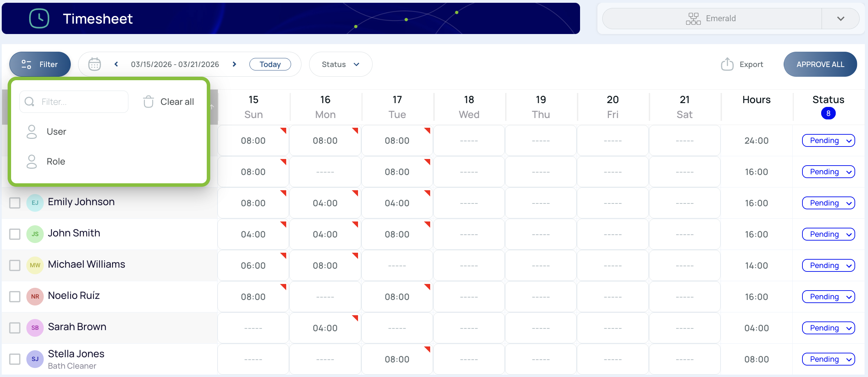Choose the User filter option
The height and width of the screenshot is (377, 868).
pyautogui.click(x=56, y=132)
